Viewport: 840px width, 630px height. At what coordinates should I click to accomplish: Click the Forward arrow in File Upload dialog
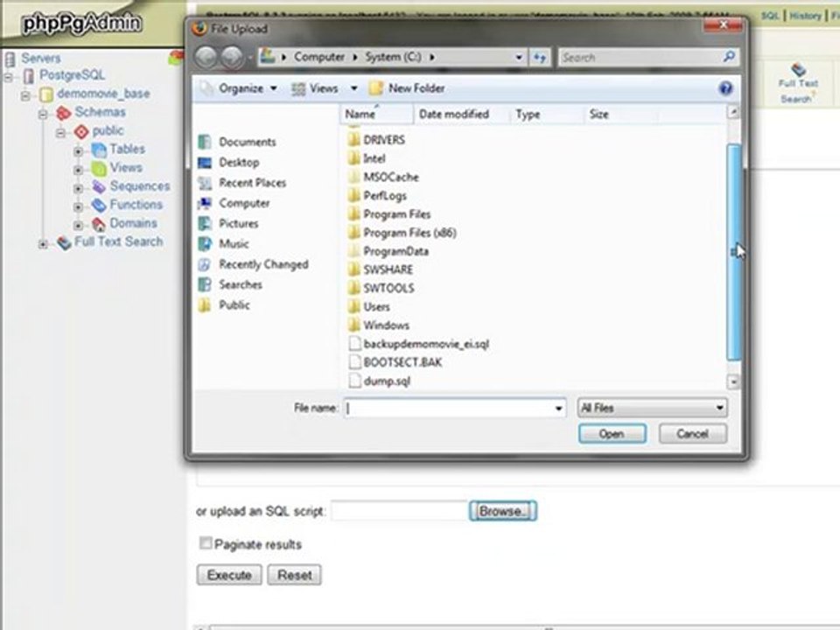[x=232, y=57]
